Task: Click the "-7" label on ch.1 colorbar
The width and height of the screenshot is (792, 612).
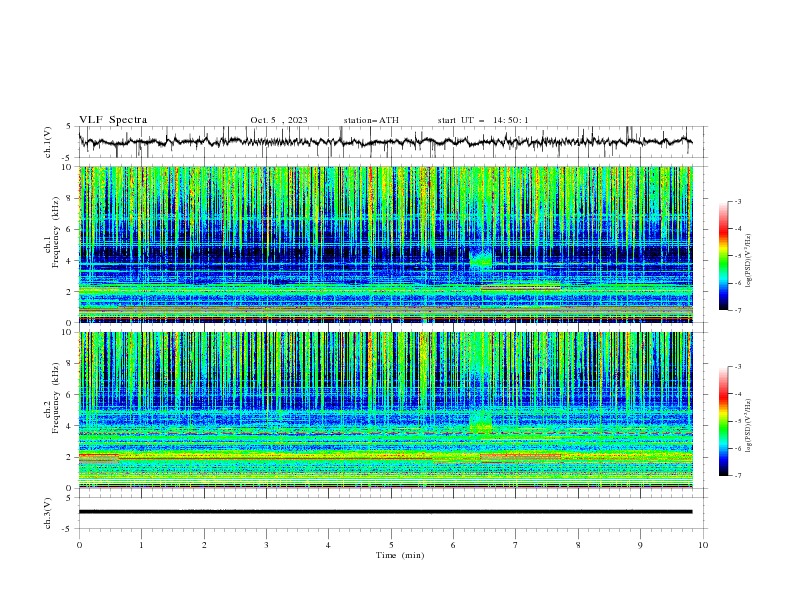Action: (737, 311)
